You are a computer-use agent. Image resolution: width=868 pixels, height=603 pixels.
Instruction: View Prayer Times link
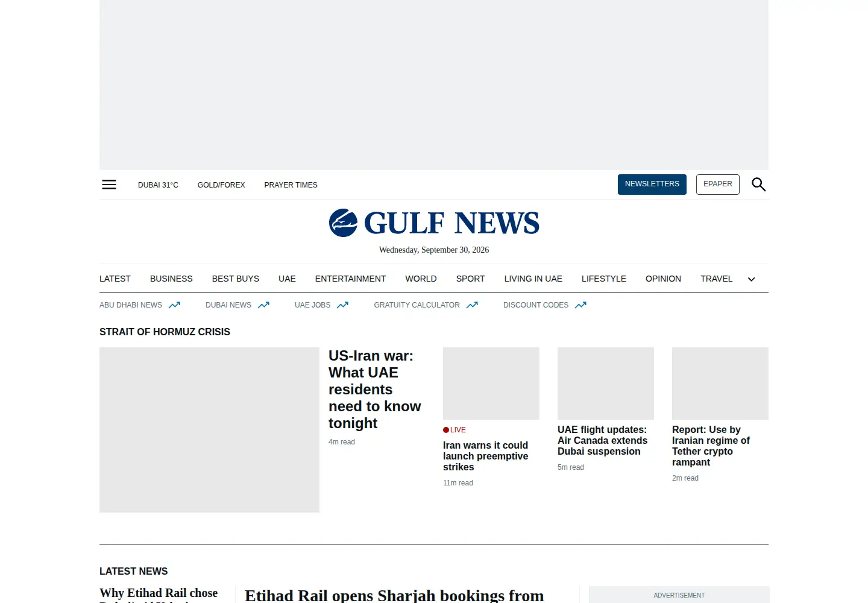tap(291, 185)
